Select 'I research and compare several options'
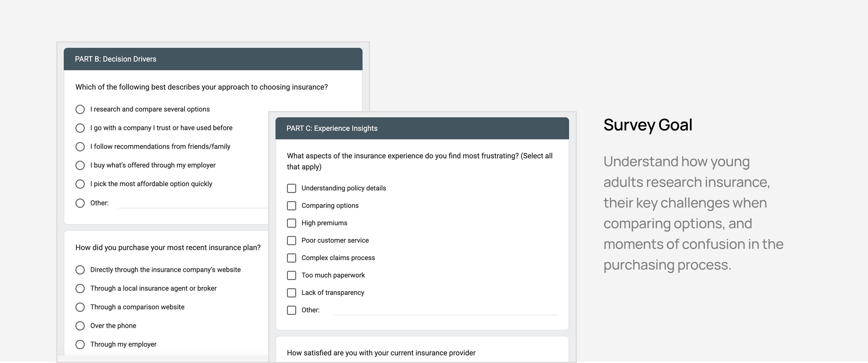868x363 pixels. click(80, 110)
